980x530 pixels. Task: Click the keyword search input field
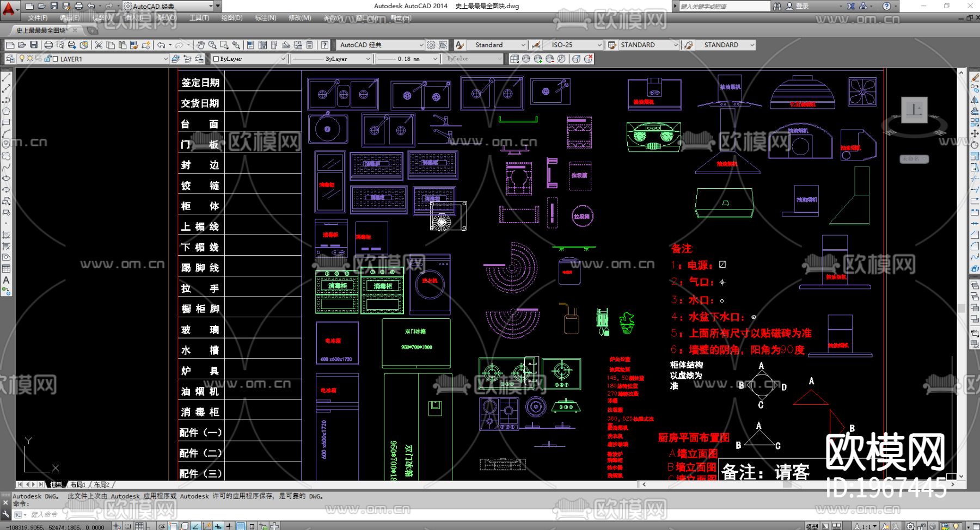(x=724, y=6)
